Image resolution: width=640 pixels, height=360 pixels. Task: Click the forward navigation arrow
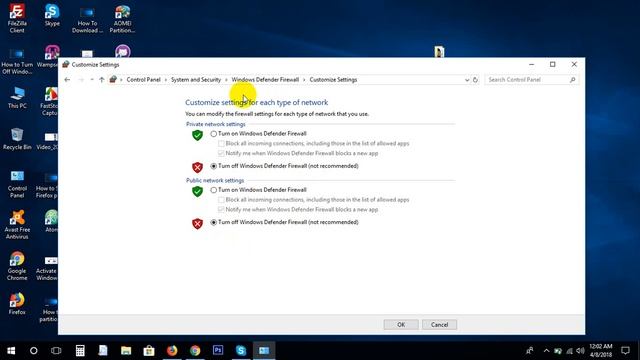(x=81, y=80)
